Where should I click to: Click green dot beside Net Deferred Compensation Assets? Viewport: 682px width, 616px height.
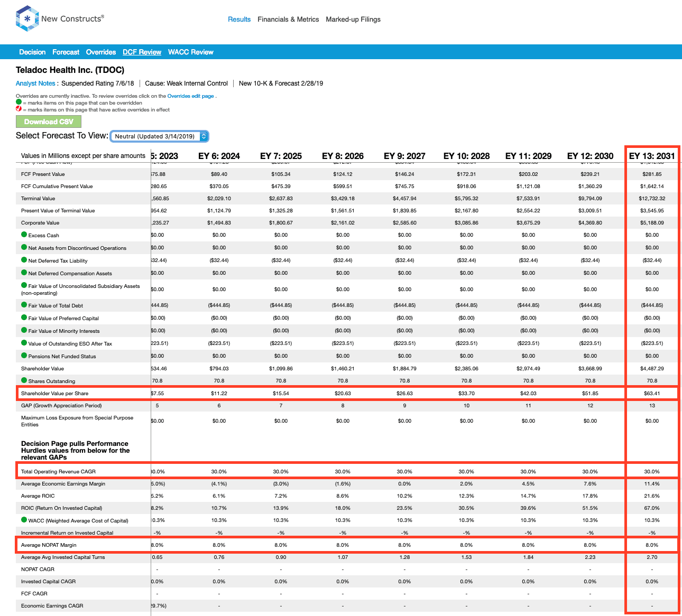click(24, 273)
